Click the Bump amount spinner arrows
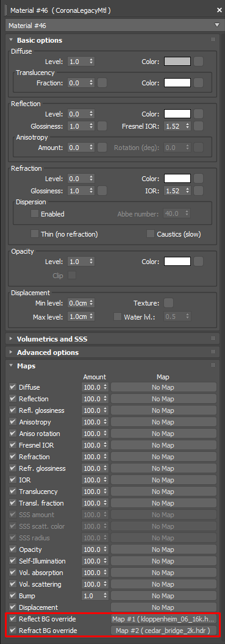The image size is (225, 644). (105, 596)
